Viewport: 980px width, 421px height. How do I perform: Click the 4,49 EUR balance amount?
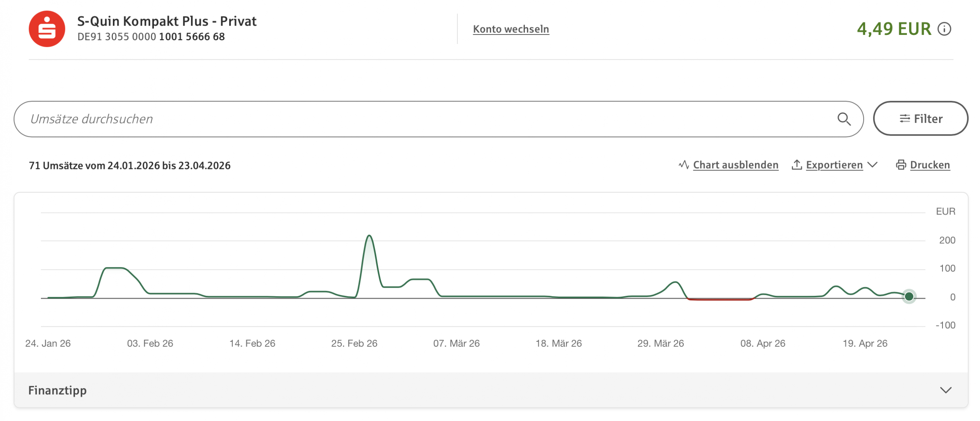893,29
